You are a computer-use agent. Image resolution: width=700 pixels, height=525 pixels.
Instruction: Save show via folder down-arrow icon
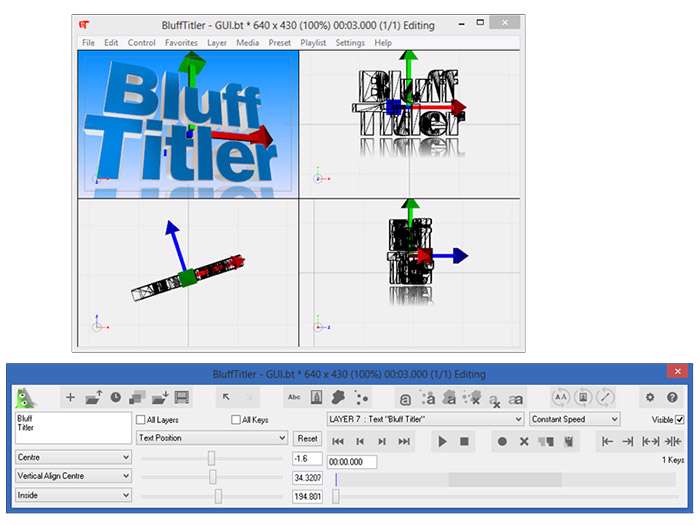click(159, 397)
